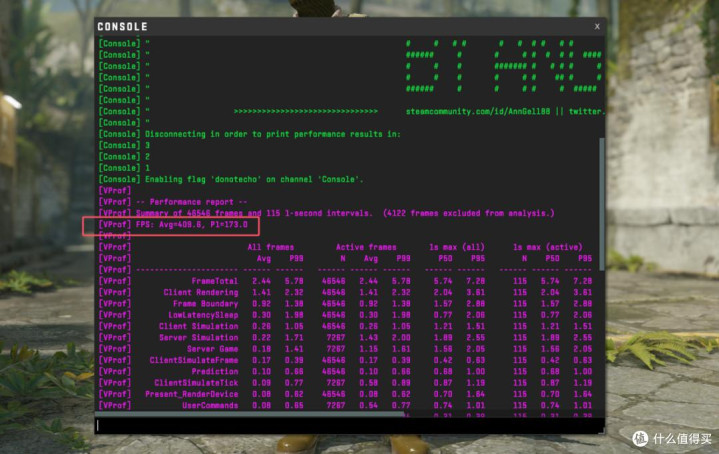The height and width of the screenshot is (454, 719).
Task: Click the row of angle-bracket arrows '>>>>>>>>'
Action: point(306,111)
